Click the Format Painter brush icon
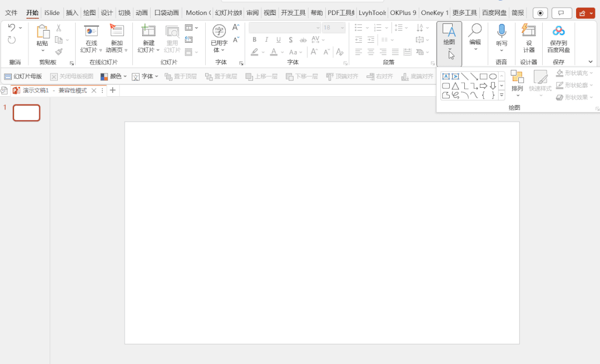 (58, 52)
